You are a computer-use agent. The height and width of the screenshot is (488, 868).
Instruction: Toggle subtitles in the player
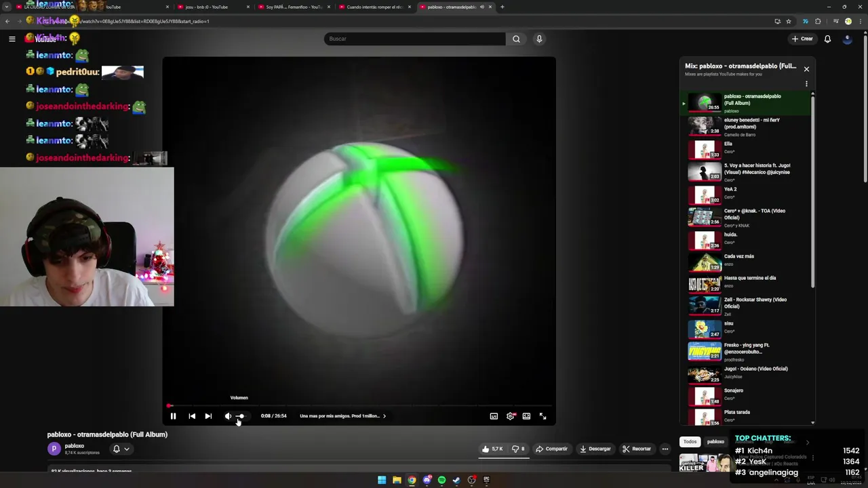click(494, 416)
